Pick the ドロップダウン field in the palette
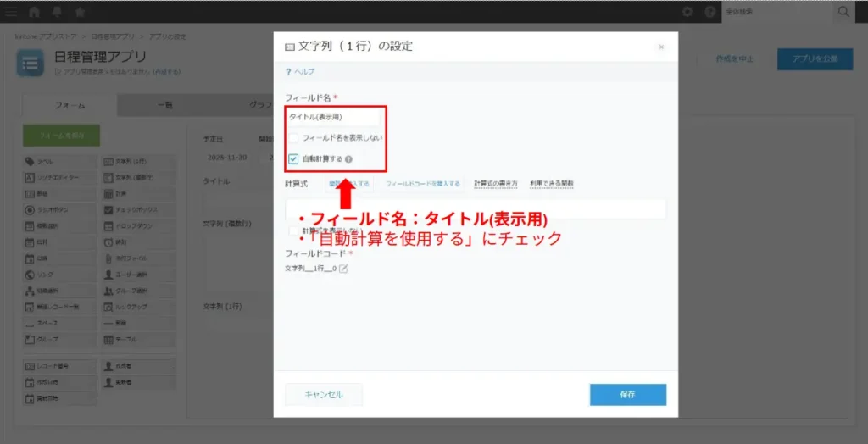Viewport: 868px width, 444px height. (x=138, y=226)
